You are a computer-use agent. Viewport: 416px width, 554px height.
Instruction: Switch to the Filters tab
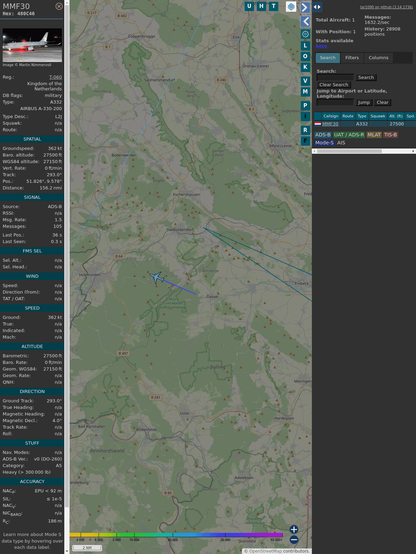[x=352, y=58]
